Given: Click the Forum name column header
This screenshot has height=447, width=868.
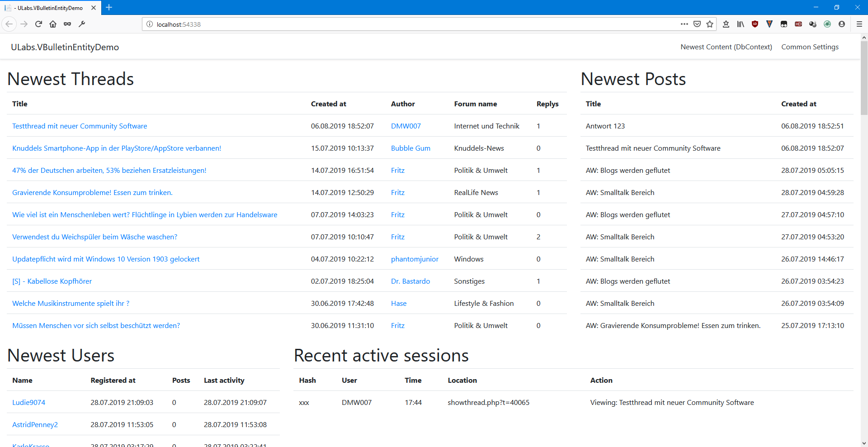Looking at the screenshot, I should (x=475, y=104).
